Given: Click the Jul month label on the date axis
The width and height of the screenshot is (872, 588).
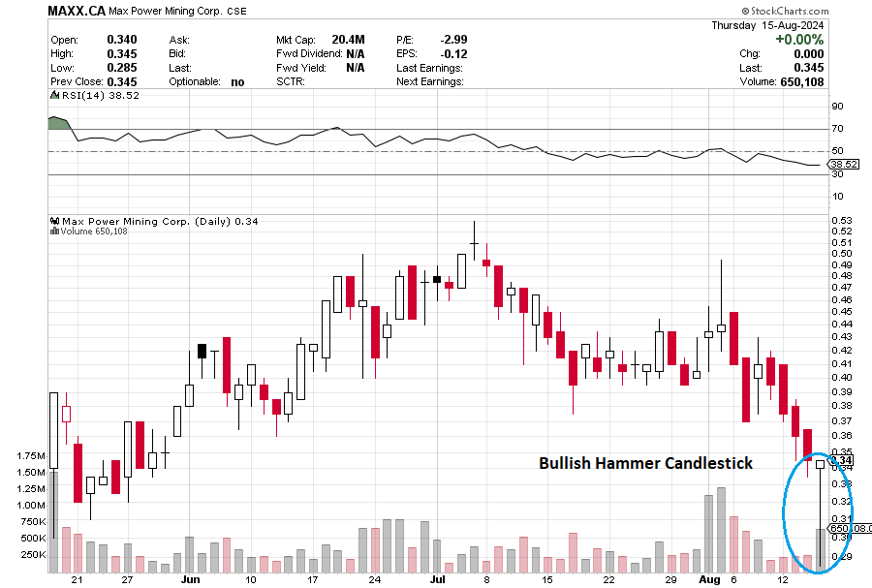Looking at the screenshot, I should click(x=438, y=579).
